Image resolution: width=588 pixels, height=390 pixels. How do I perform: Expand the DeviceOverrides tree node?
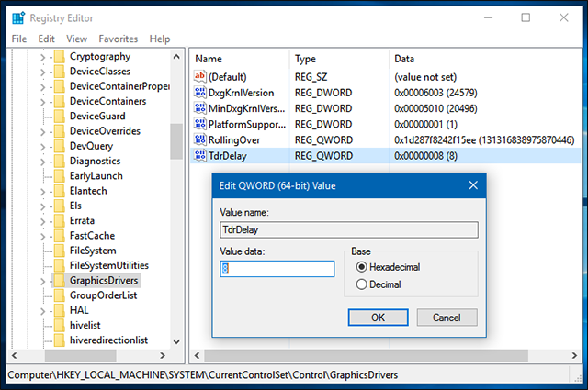(x=42, y=132)
